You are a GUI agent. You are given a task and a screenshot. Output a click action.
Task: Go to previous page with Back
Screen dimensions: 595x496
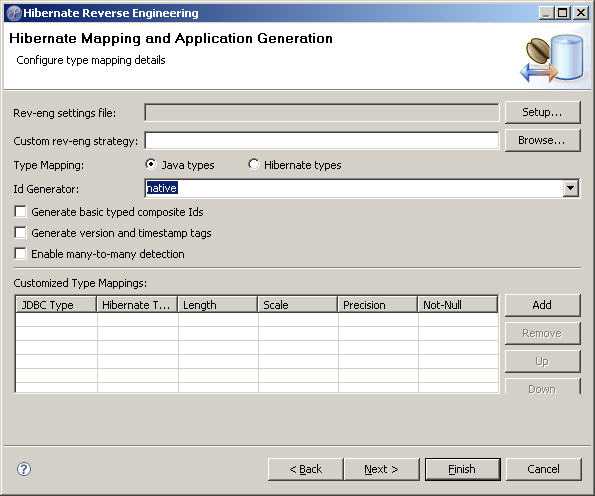[305, 469]
